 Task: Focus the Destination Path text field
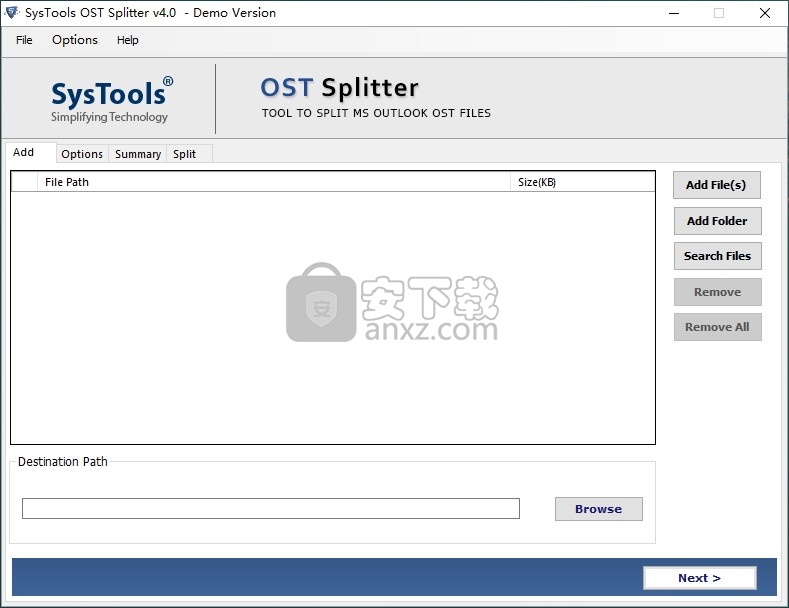point(271,508)
